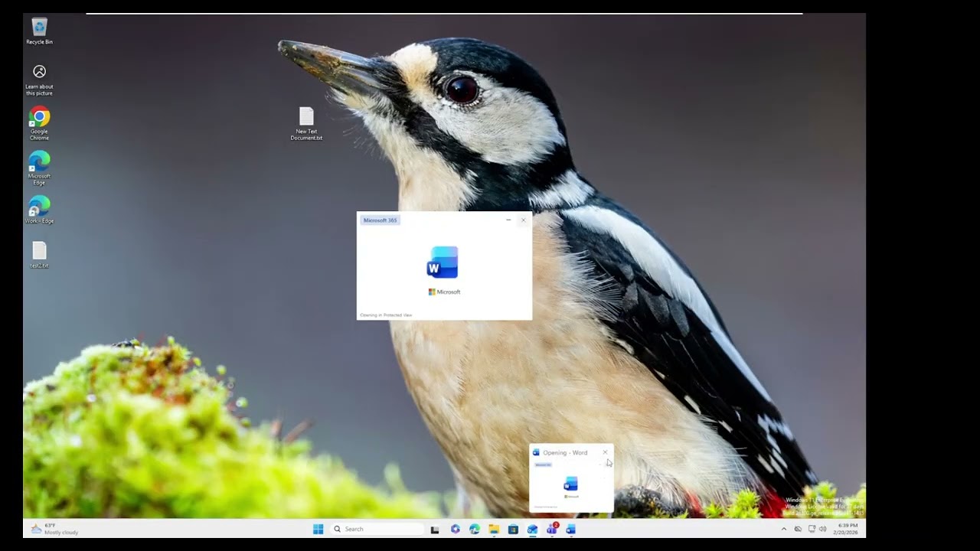Open the Windows Start menu
Viewport: 980px width, 551px height.
(x=318, y=529)
